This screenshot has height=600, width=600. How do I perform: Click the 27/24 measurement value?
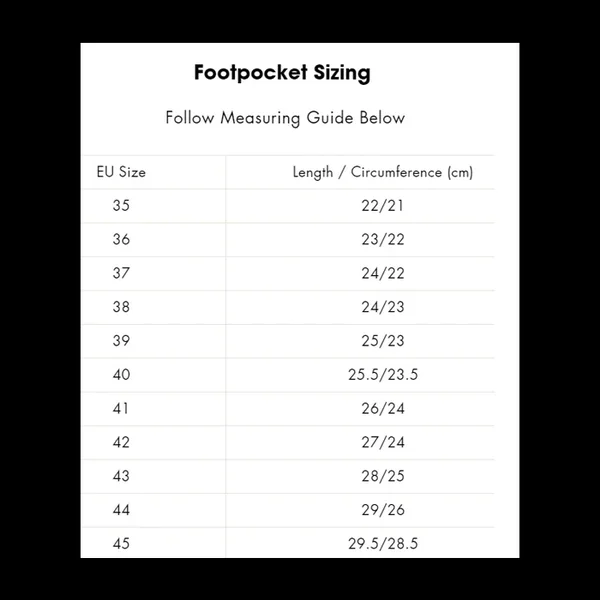coord(382,444)
